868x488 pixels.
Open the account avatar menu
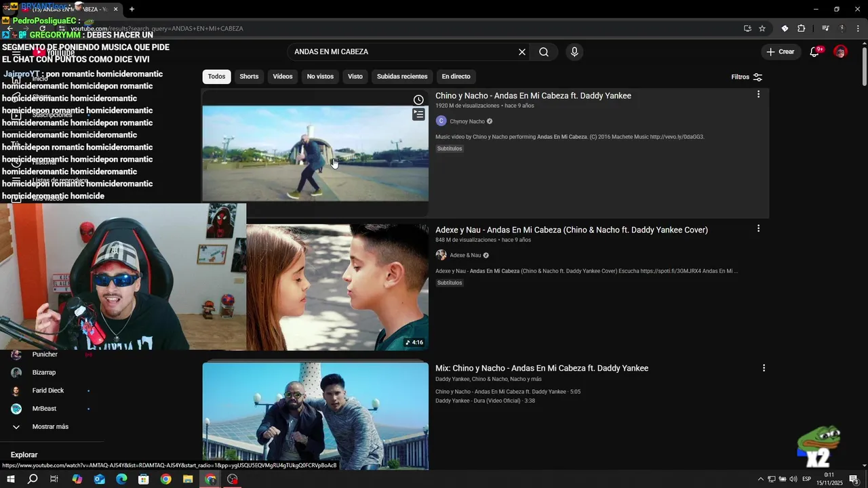(x=840, y=52)
